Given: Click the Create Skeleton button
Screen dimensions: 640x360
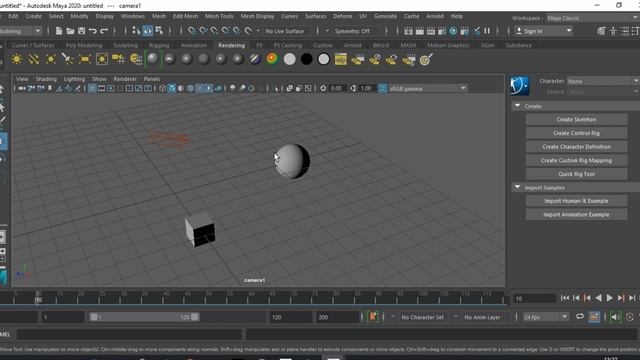Looking at the screenshot, I should [x=576, y=120].
